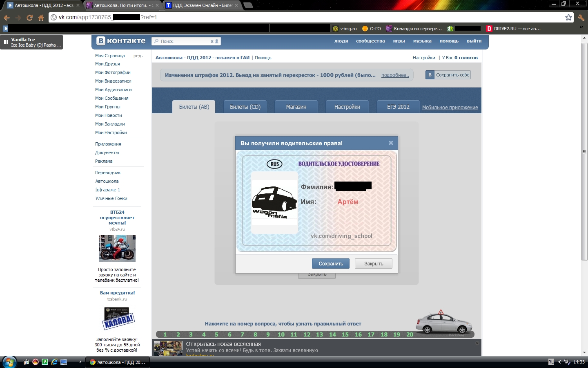Viewport: 588px width, 368px height.
Task: Expand hidden system tray icons
Action: (559, 362)
